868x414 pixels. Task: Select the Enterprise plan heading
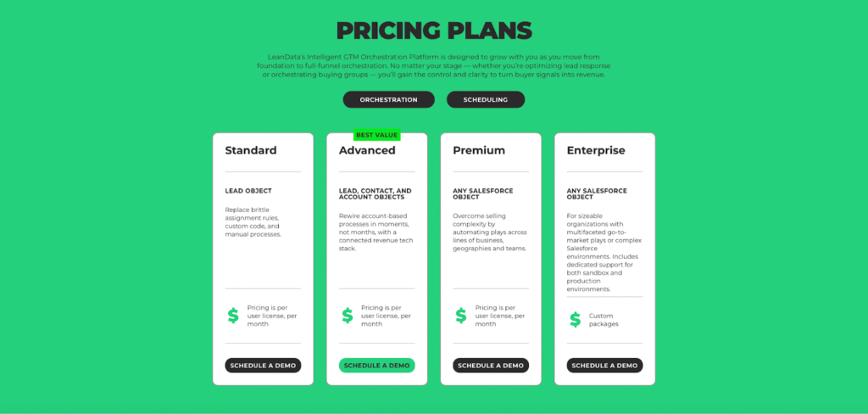(x=596, y=150)
